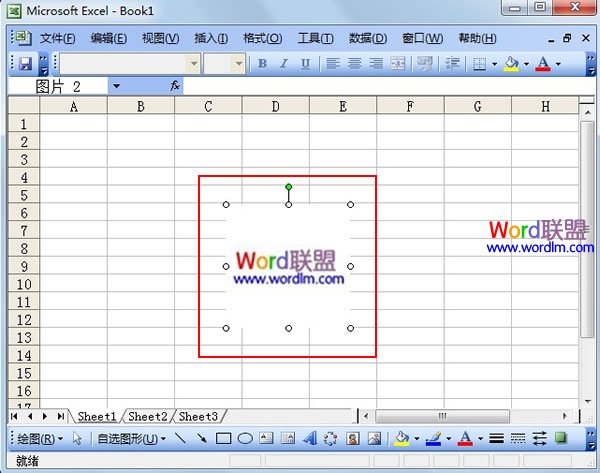
Task: Click next sheet tab navigation arrow
Action: [x=45, y=416]
